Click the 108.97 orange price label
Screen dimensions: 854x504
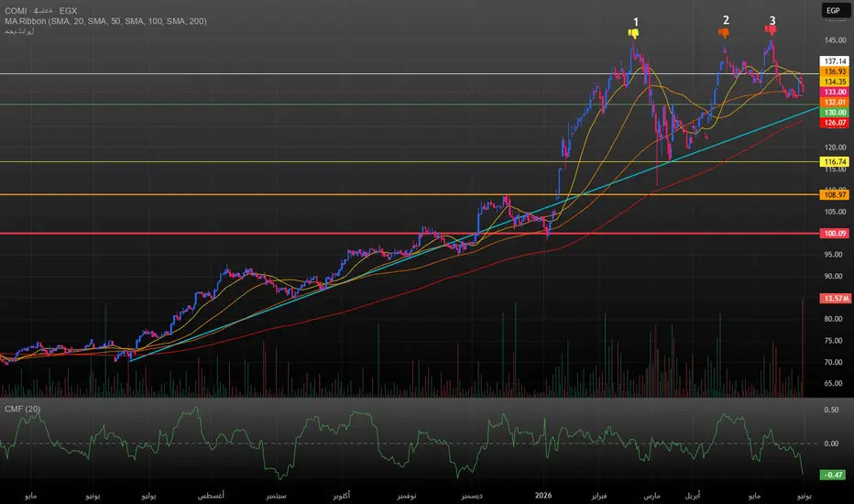(x=835, y=194)
